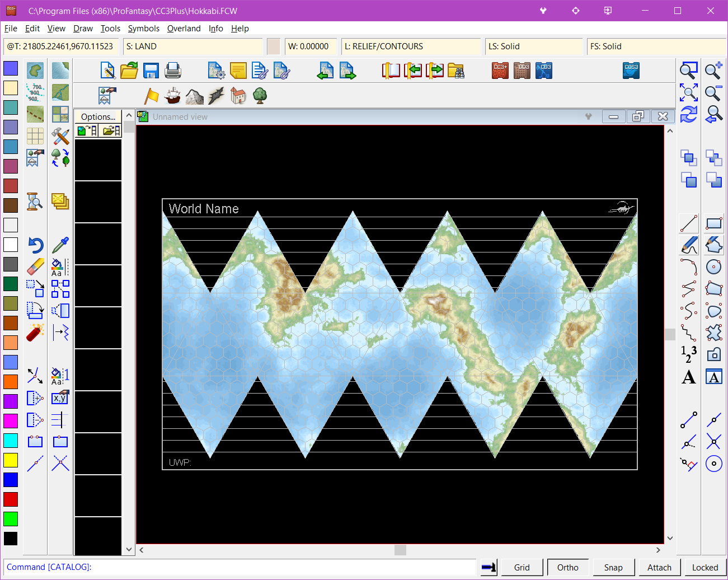Click the command line arrow icon
This screenshot has height=580, width=728.
[x=489, y=567]
